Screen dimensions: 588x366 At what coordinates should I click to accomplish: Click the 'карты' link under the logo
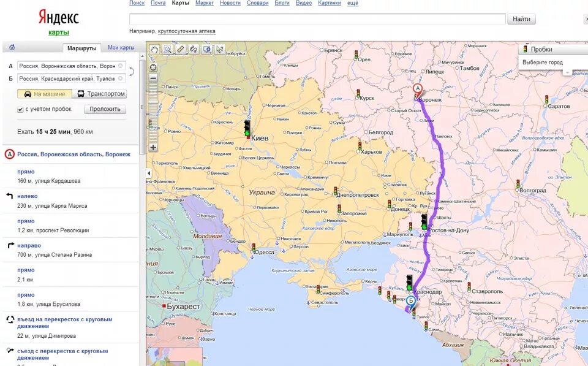click(59, 32)
